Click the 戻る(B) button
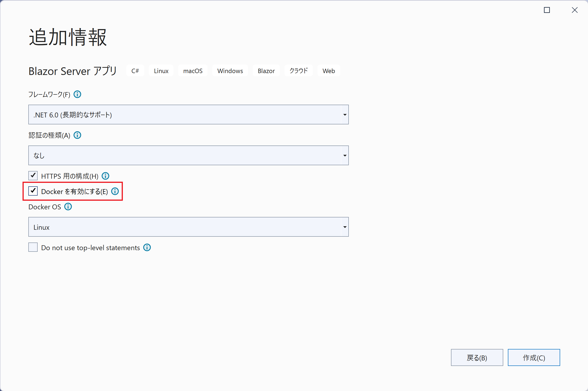 [477, 358]
